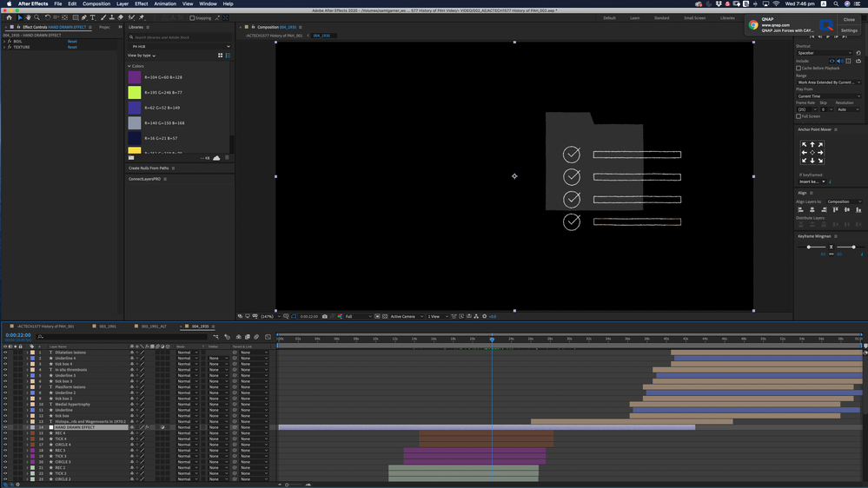
Task: Open the Align Layers to dropdown
Action: (x=844, y=201)
